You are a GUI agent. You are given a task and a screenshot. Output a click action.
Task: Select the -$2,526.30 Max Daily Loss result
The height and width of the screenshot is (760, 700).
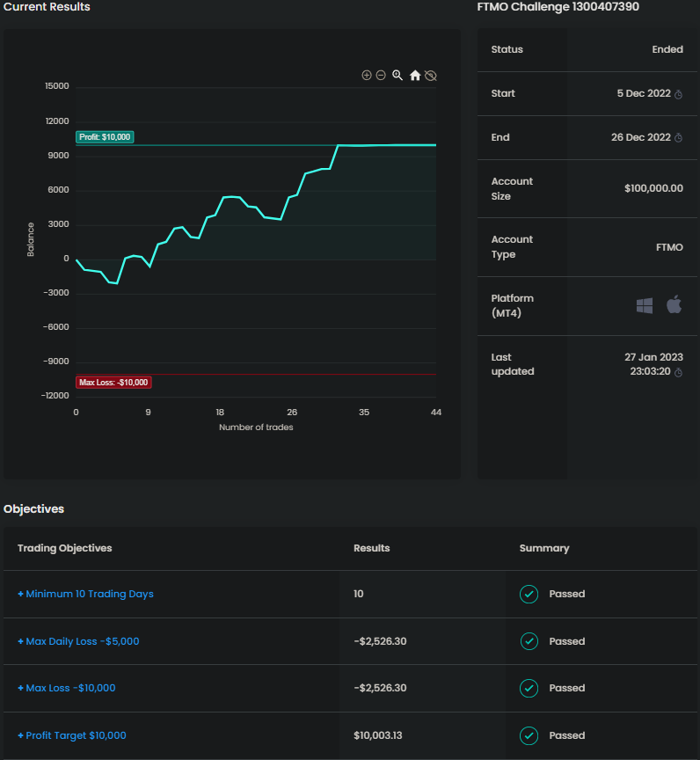380,641
